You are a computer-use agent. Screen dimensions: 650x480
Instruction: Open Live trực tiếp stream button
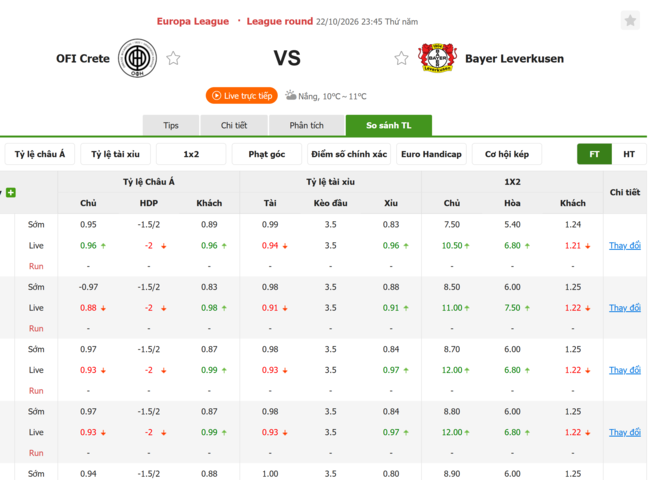click(x=242, y=96)
